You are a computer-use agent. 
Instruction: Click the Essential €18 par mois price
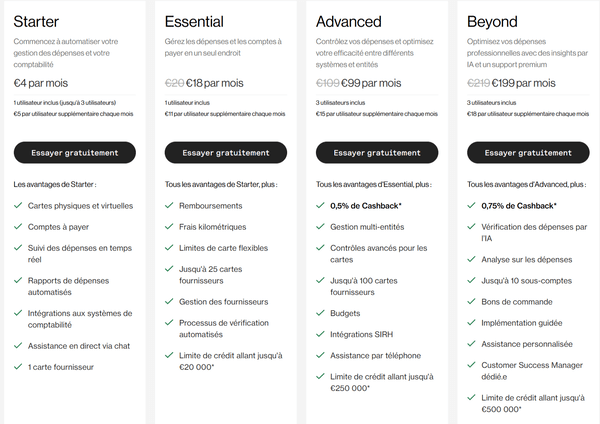215,83
